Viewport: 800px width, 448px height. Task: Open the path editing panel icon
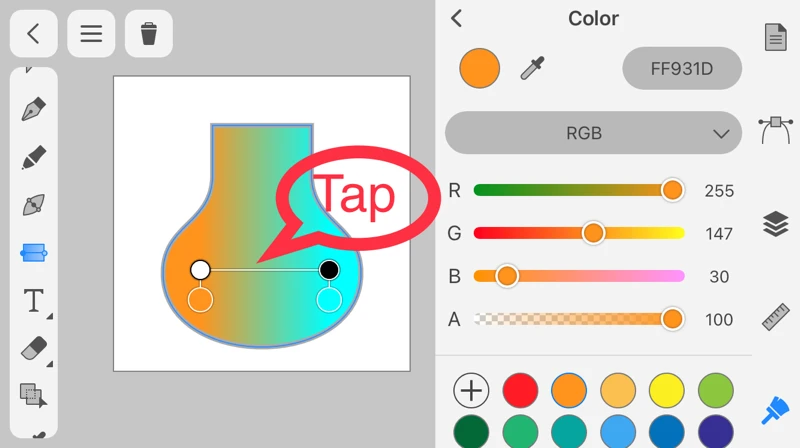[775, 129]
